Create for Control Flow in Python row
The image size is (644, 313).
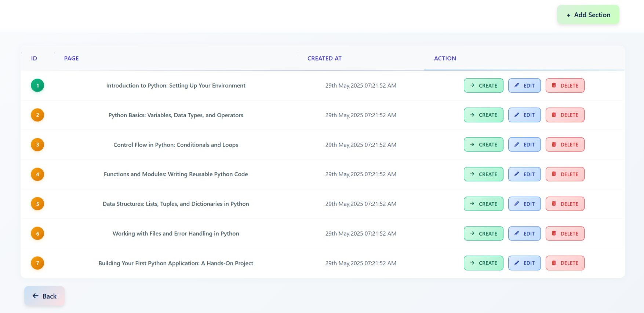pyautogui.click(x=483, y=145)
